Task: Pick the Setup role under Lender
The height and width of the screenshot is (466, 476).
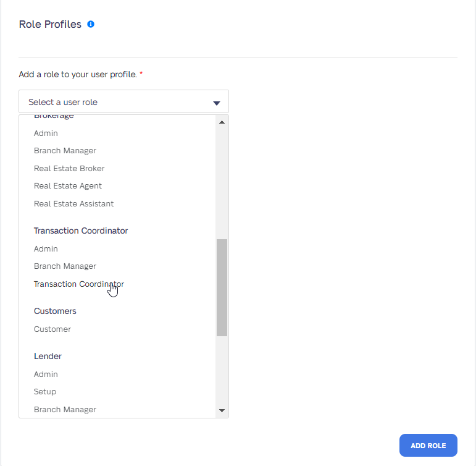Action: [45, 392]
